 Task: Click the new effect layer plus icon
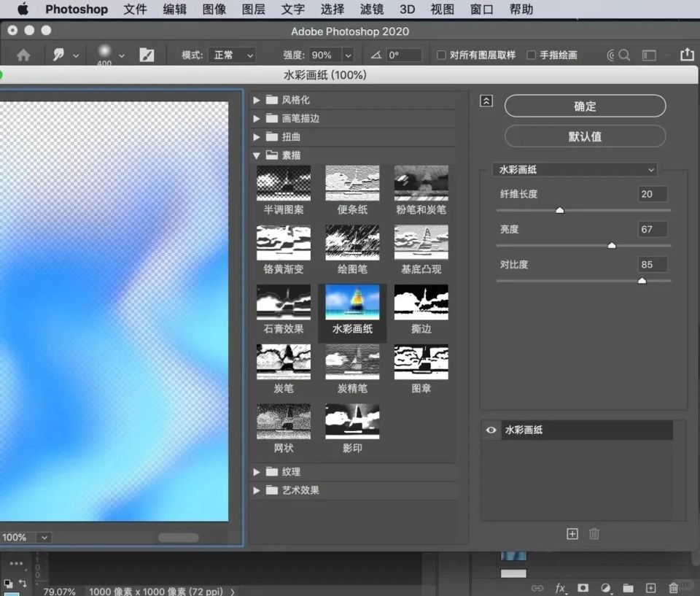point(572,534)
